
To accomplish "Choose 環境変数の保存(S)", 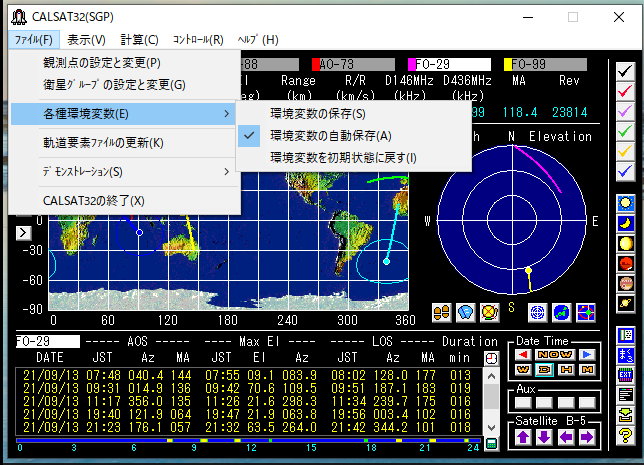I will pos(354,114).
